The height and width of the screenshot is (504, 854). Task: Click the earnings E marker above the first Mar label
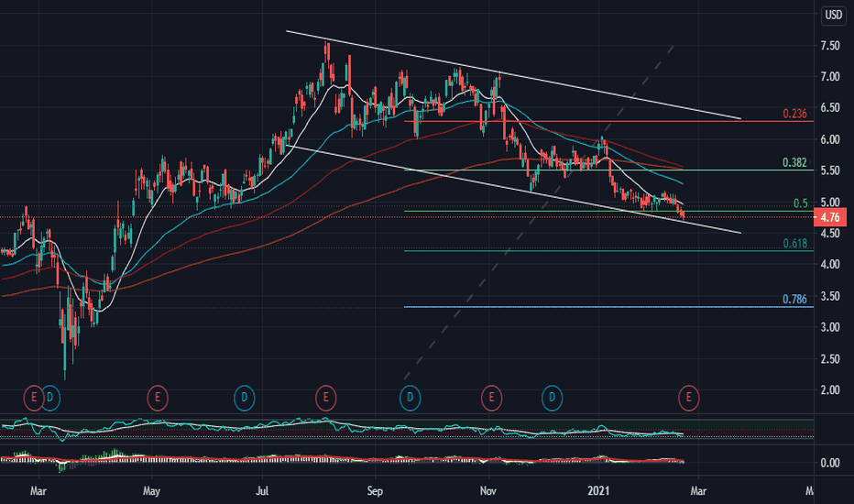(x=34, y=399)
